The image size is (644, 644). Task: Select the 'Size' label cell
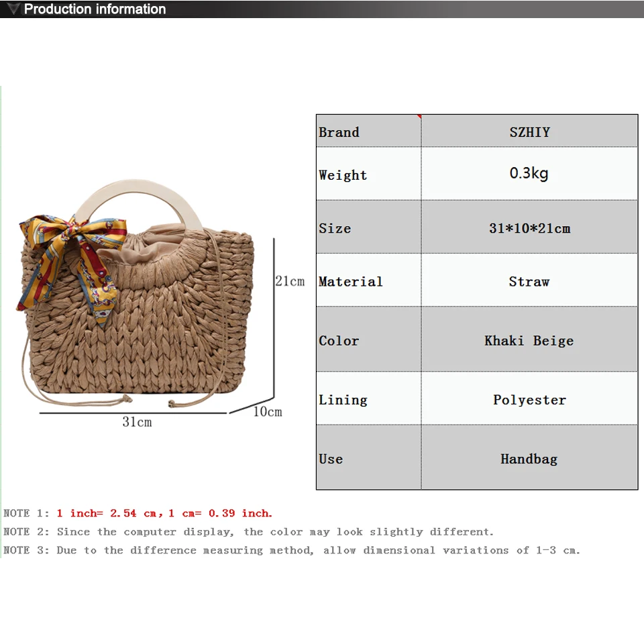click(x=368, y=227)
